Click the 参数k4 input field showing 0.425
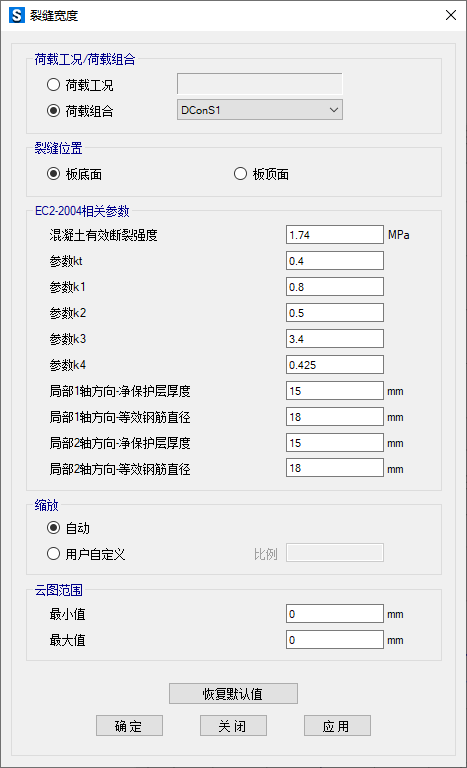 click(x=335, y=364)
